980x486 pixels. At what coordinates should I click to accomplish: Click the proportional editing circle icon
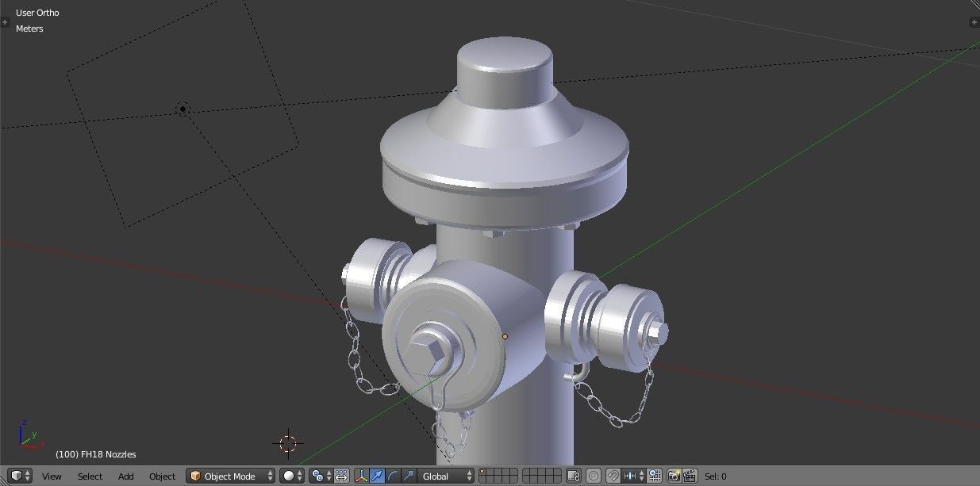593,476
